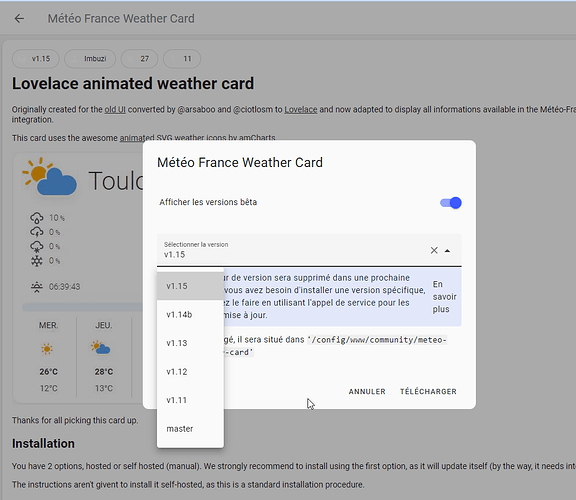
Task: Click the rain chance icon at 10 %
Action: pos(36,218)
